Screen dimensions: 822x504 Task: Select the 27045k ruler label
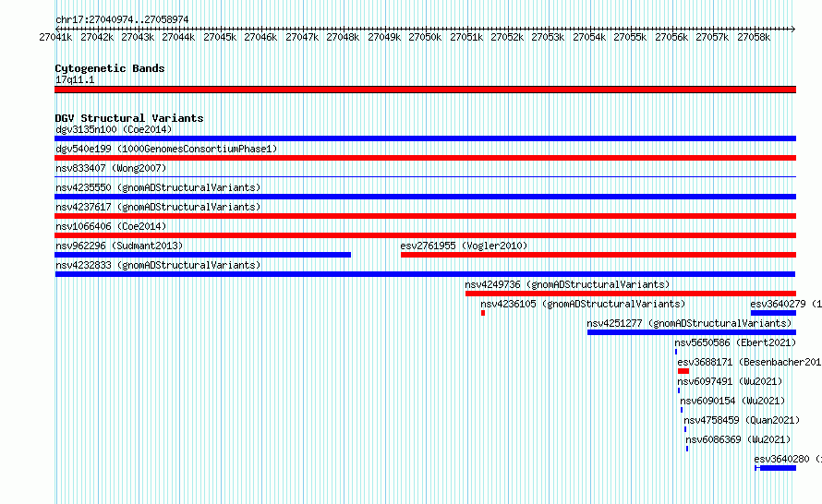(220, 37)
